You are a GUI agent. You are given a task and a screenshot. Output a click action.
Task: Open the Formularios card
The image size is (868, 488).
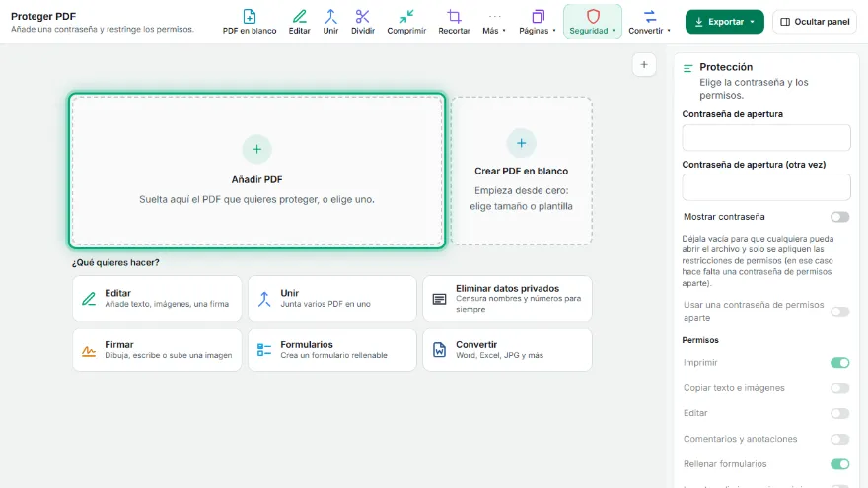[332, 350]
